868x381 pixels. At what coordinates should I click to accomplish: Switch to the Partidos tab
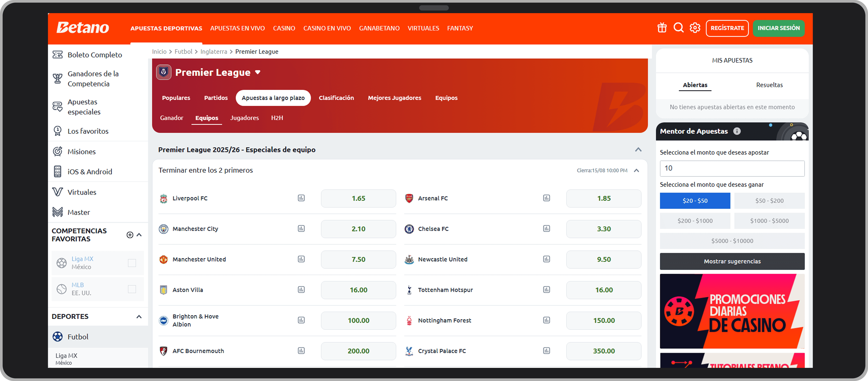(x=216, y=98)
